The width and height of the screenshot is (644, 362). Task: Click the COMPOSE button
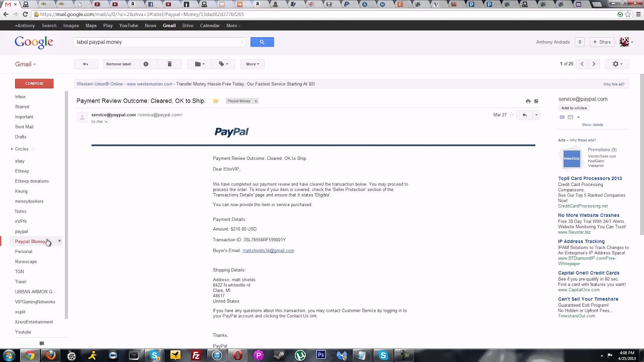coord(34,83)
